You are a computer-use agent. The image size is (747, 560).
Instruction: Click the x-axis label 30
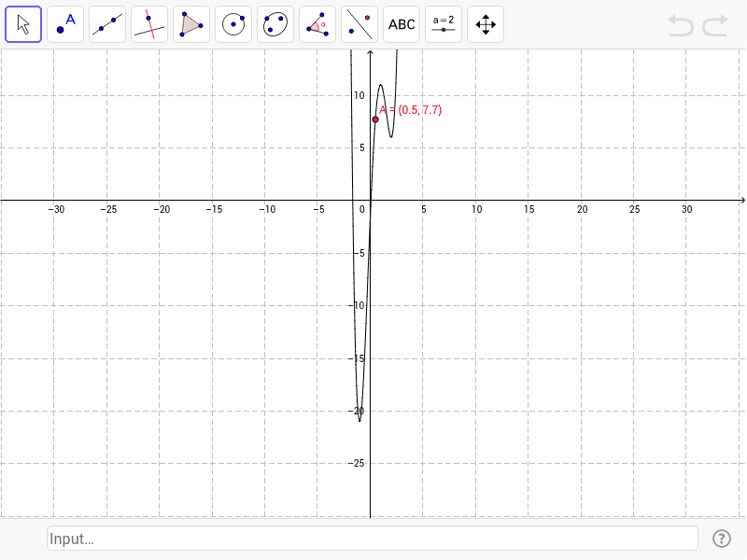(687, 209)
